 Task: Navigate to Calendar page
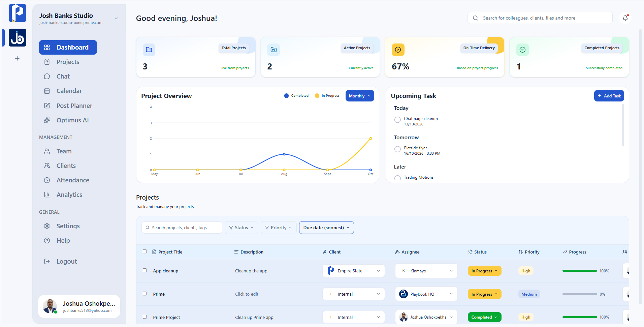point(69,91)
